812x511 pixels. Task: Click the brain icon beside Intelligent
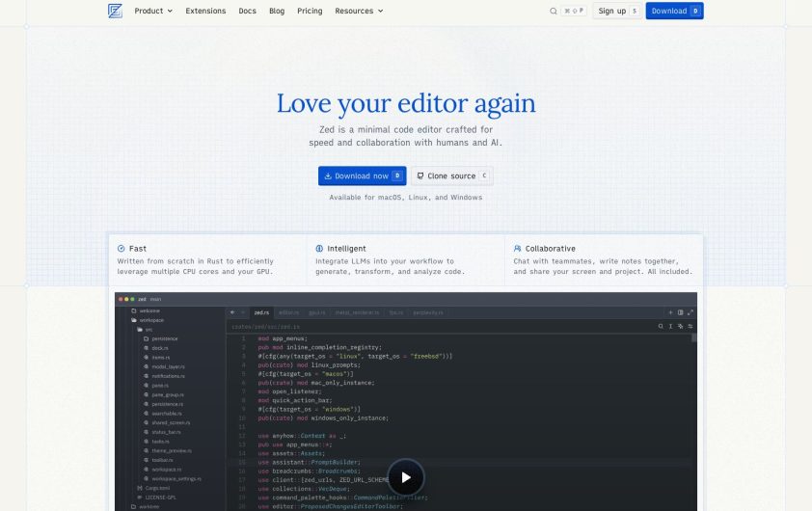[x=319, y=249]
